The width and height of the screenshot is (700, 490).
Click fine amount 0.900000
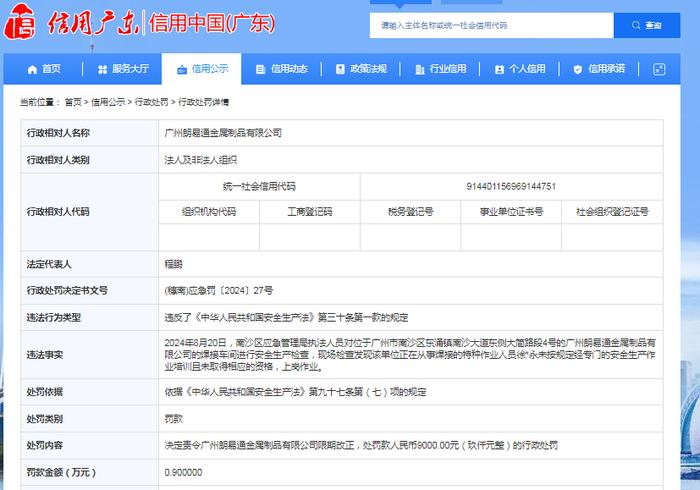pos(183,472)
